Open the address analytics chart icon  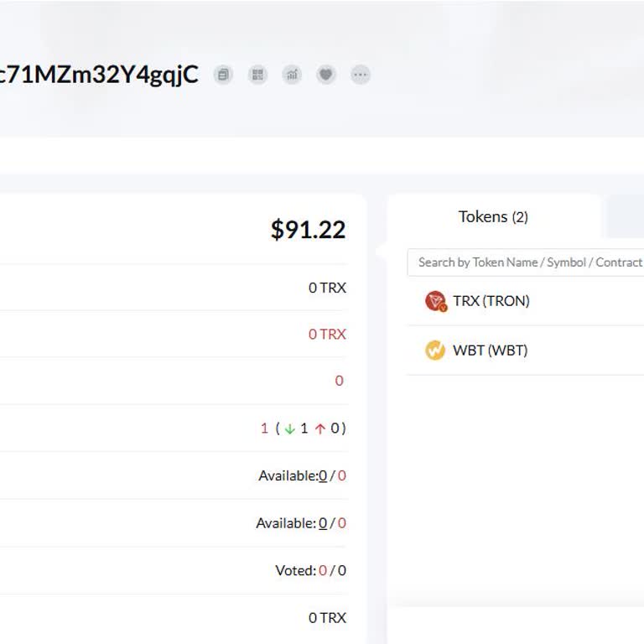tap(292, 75)
